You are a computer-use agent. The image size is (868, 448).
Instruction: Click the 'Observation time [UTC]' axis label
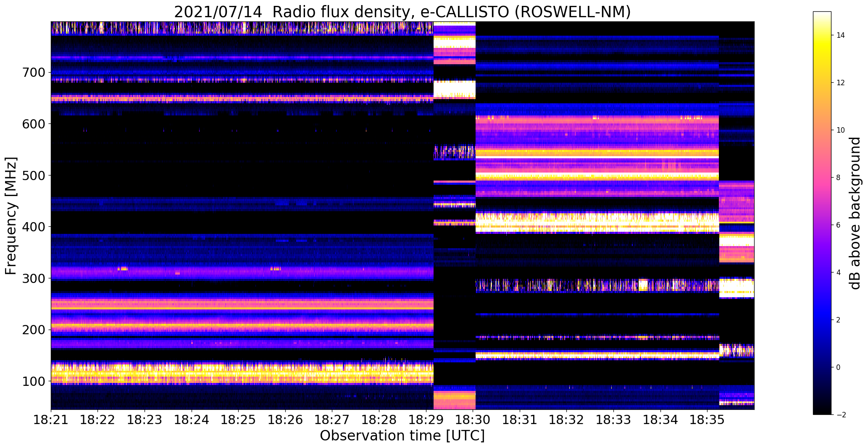click(x=402, y=436)
